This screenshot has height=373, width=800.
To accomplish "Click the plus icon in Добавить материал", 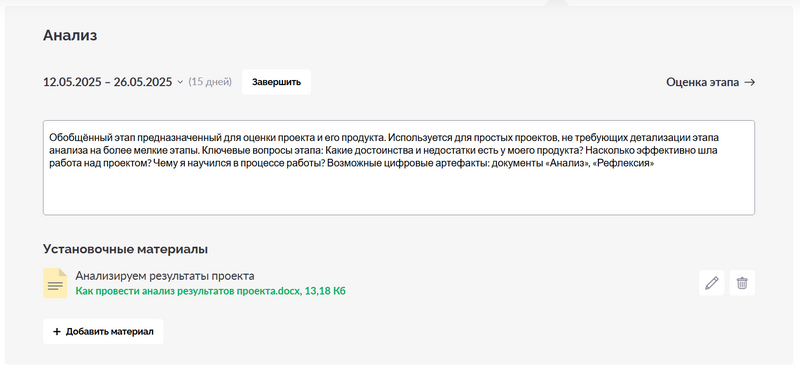I will coord(57,332).
